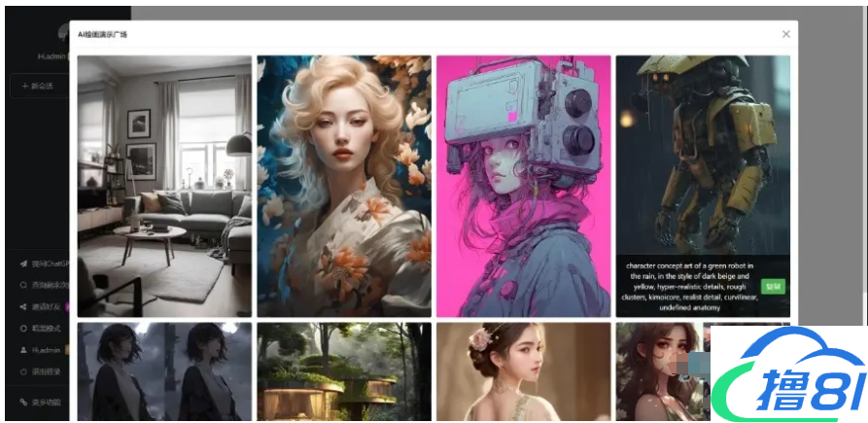Select the girl with flower hairpiece thumbnail
Image resolution: width=868 pixels, height=423 pixels.
tap(523, 372)
